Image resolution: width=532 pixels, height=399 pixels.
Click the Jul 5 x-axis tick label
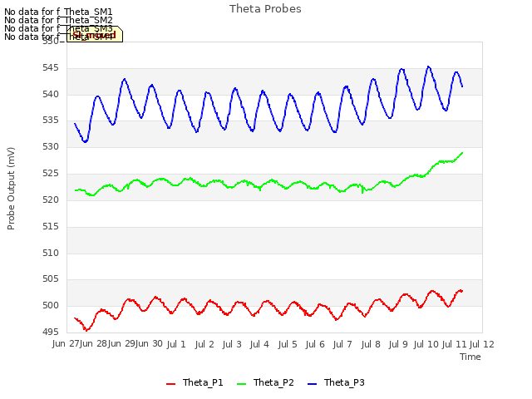pos(288,344)
